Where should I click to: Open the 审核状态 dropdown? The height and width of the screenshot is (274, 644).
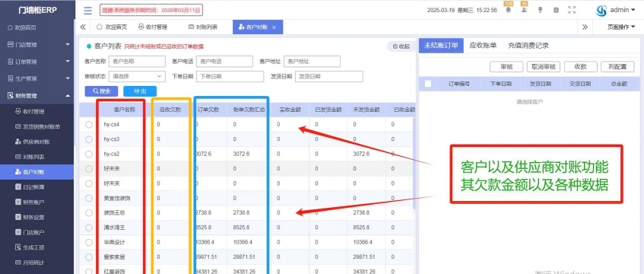[x=137, y=77]
